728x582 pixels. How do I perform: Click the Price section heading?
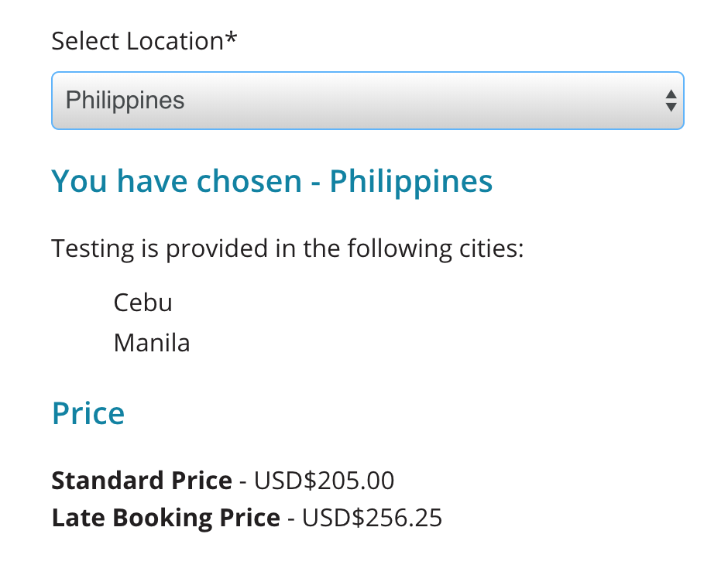tap(88, 413)
